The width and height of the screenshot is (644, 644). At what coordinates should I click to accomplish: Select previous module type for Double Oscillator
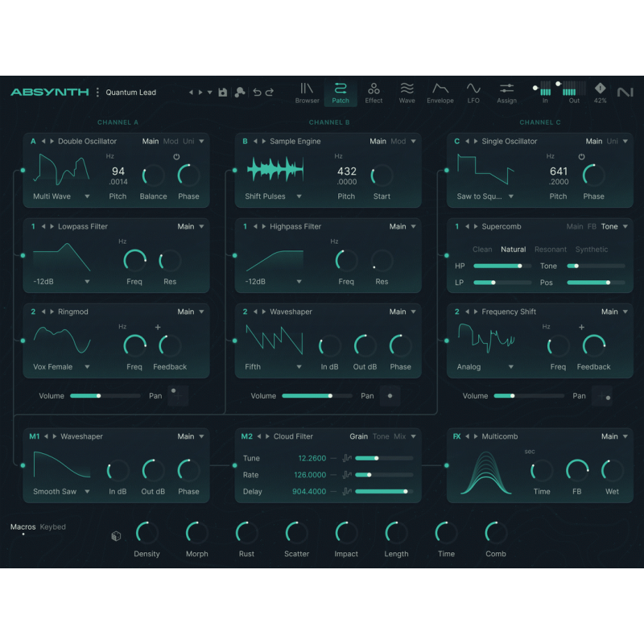coord(43,142)
